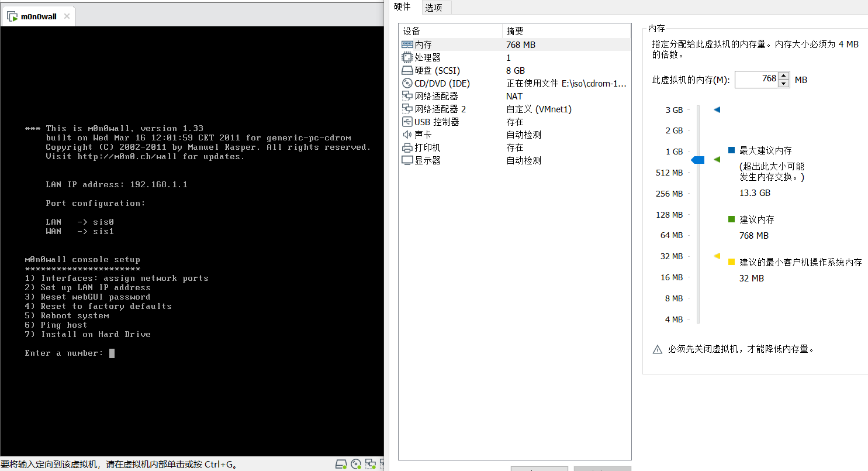The height and width of the screenshot is (471, 868).
Task: Click the CD/DVD status bar icon
Action: [x=356, y=465]
